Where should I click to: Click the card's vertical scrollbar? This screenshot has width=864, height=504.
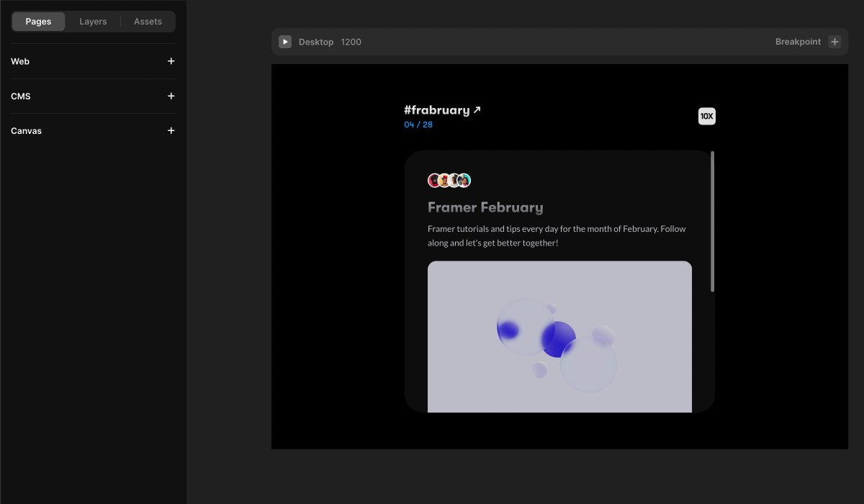point(713,221)
